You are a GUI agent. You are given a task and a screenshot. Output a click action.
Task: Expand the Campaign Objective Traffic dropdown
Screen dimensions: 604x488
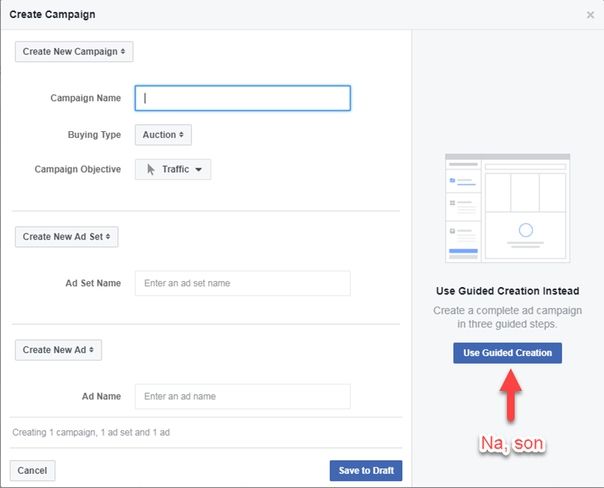pyautogui.click(x=173, y=169)
